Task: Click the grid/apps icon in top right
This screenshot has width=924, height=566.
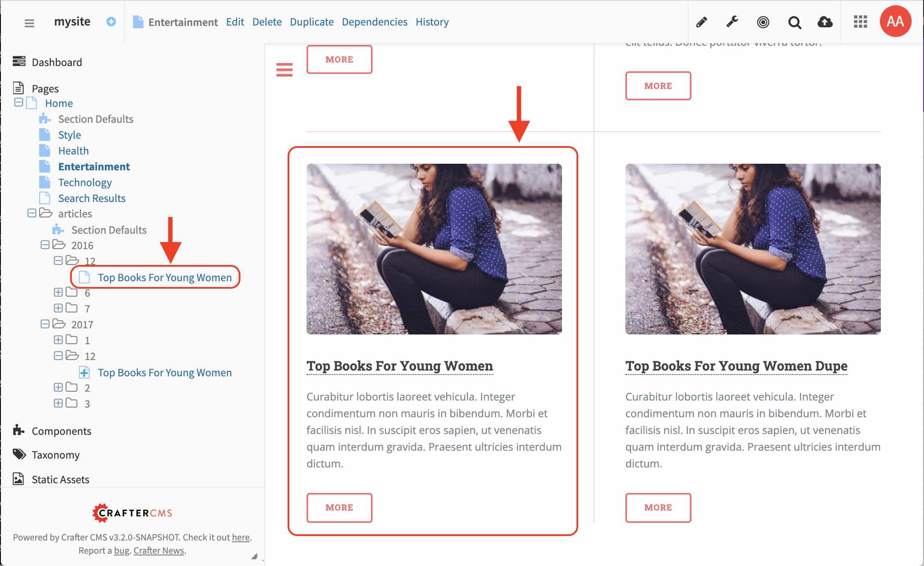Action: (x=859, y=22)
